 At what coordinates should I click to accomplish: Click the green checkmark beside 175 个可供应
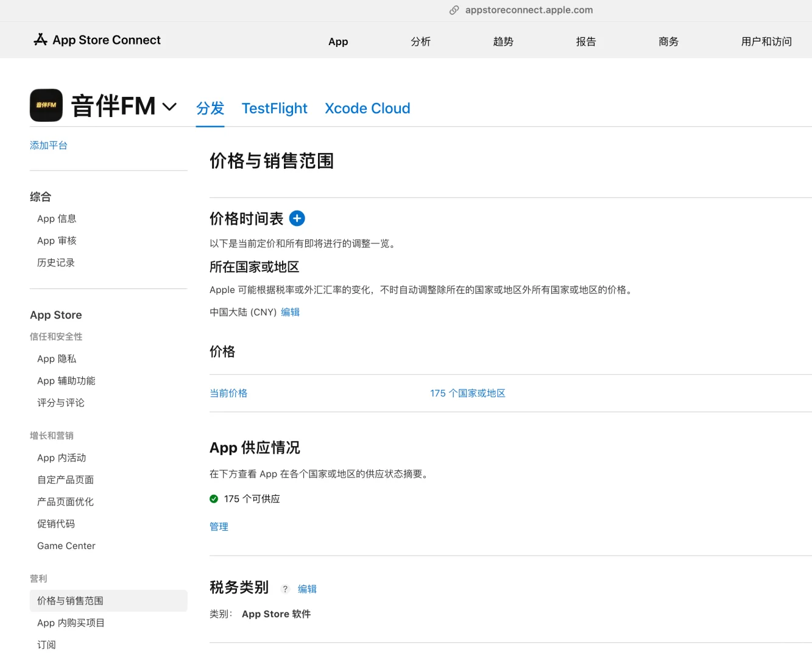(214, 498)
